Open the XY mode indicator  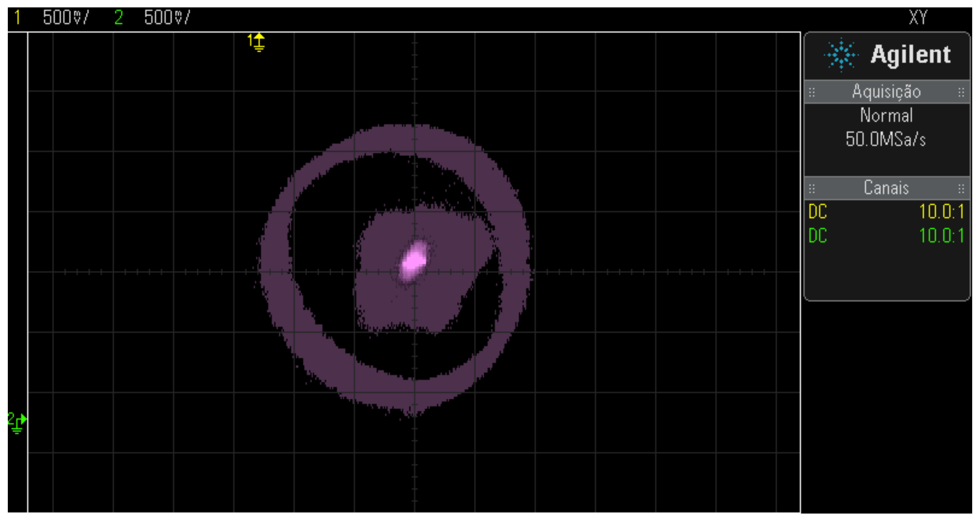pyautogui.click(x=918, y=17)
